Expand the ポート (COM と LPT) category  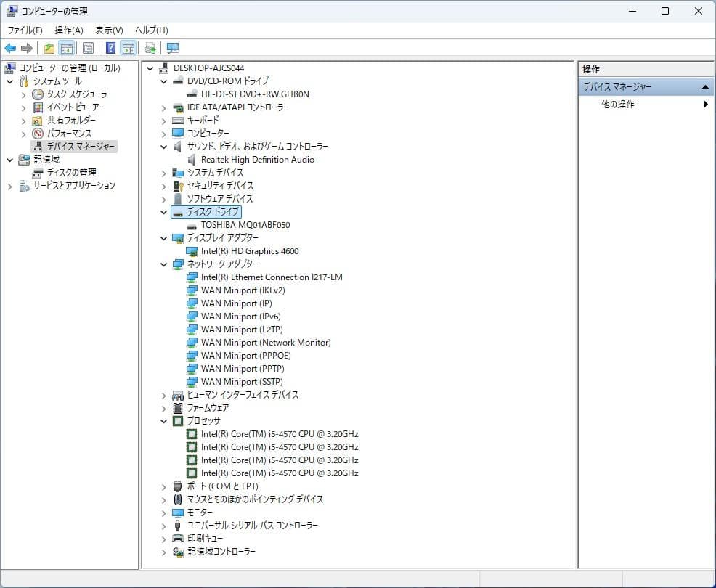tap(163, 486)
